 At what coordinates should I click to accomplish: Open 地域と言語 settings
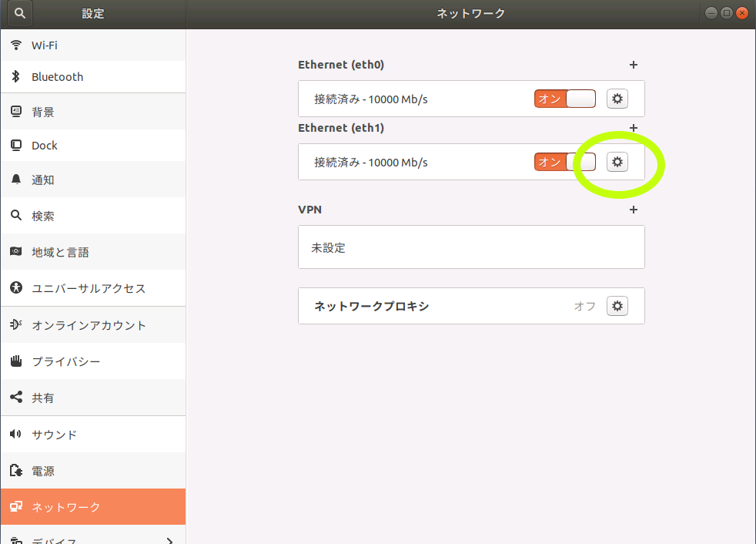coord(93,252)
